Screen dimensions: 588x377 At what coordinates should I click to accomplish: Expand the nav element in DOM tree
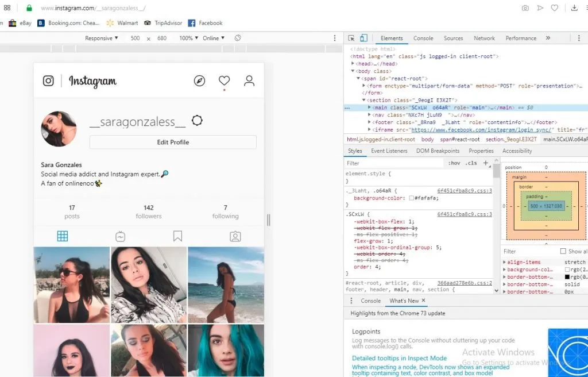(369, 115)
